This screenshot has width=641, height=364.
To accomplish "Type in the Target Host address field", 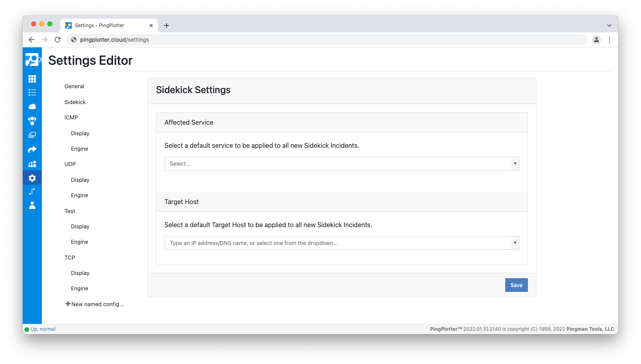I will [x=337, y=243].
